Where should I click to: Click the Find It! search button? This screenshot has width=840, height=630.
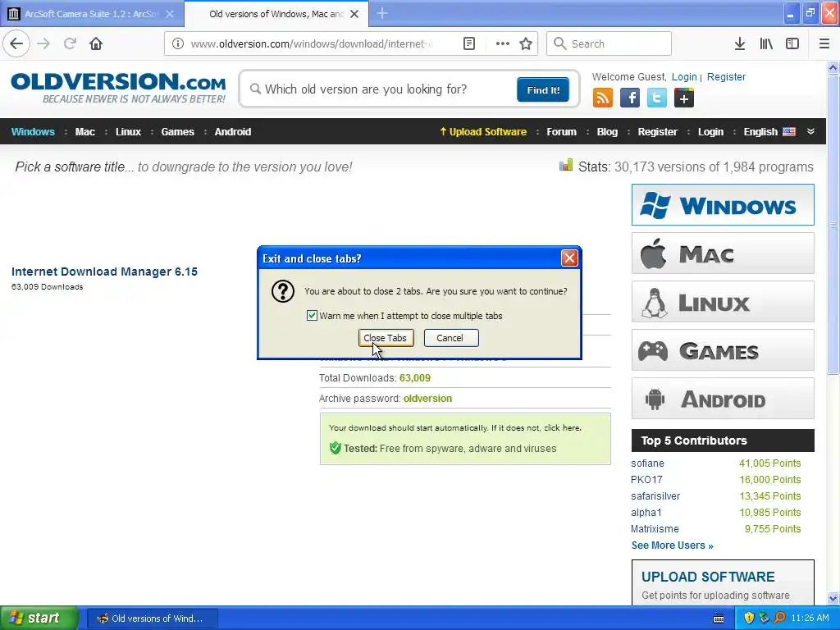tap(543, 89)
